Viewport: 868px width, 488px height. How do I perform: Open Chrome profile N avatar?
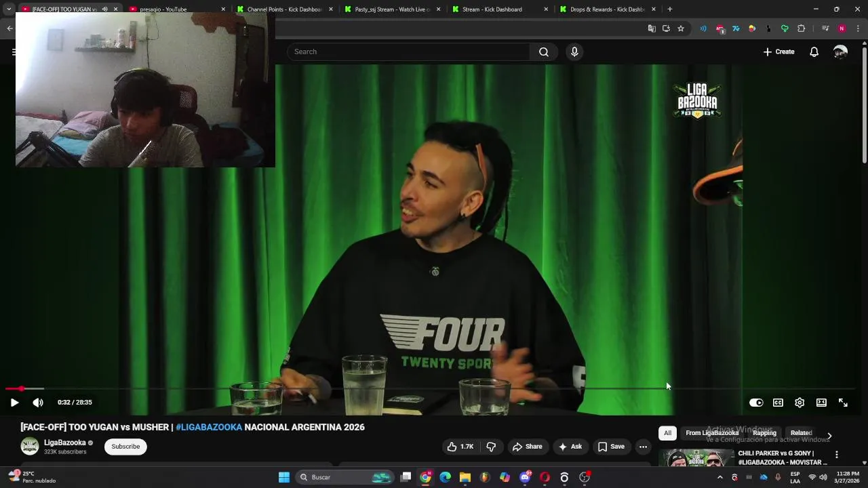(x=842, y=28)
